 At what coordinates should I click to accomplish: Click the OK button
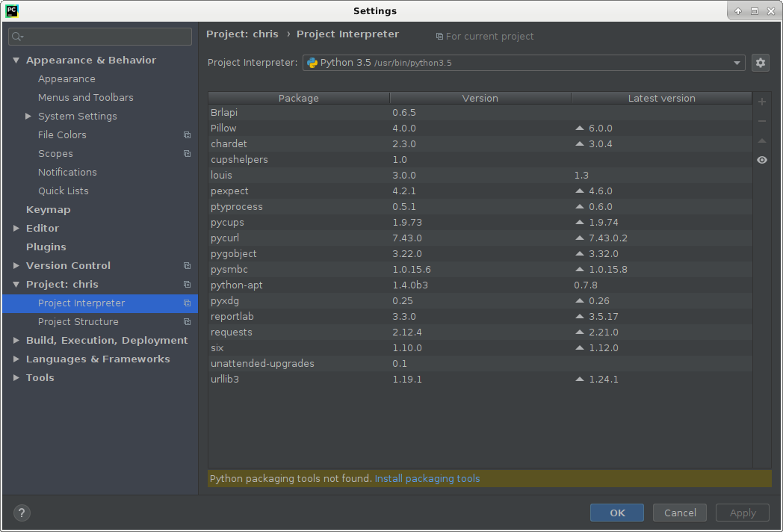tap(616, 513)
